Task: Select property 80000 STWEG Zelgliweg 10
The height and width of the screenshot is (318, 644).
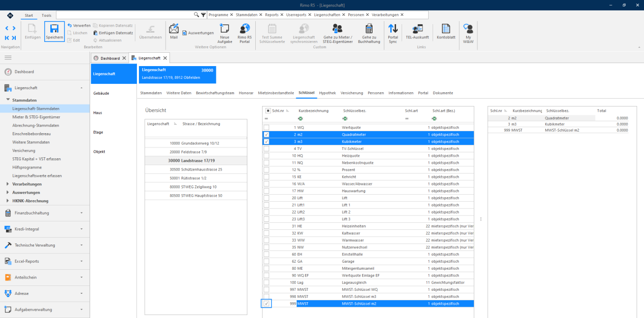Action: point(196,187)
